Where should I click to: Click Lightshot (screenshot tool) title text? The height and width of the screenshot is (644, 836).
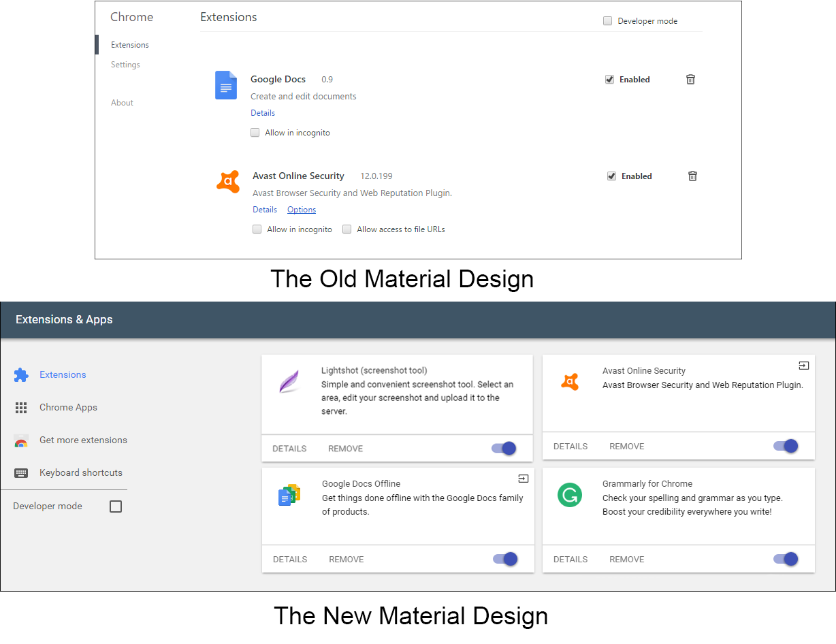tap(374, 371)
